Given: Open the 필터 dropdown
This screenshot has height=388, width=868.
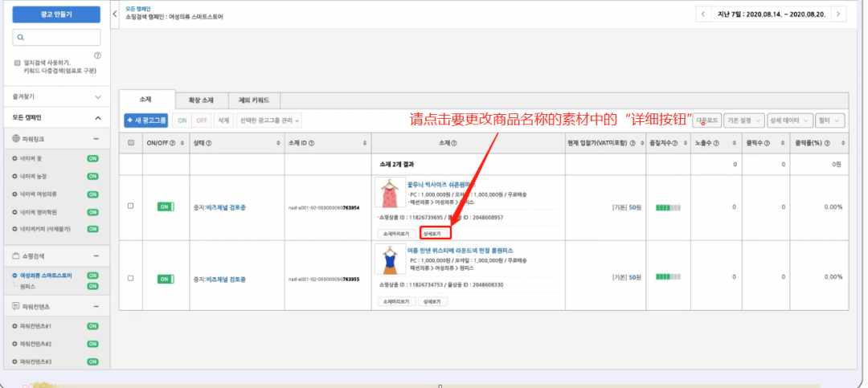Looking at the screenshot, I should tap(829, 120).
